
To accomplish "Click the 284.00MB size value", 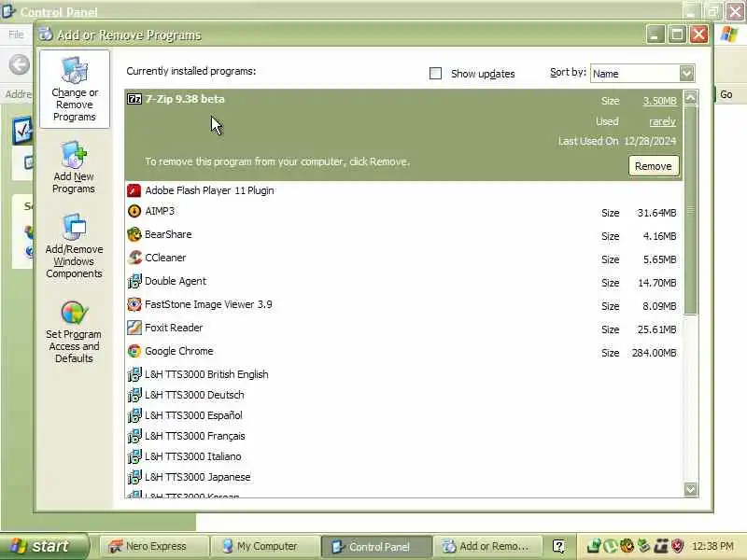I will (655, 353).
